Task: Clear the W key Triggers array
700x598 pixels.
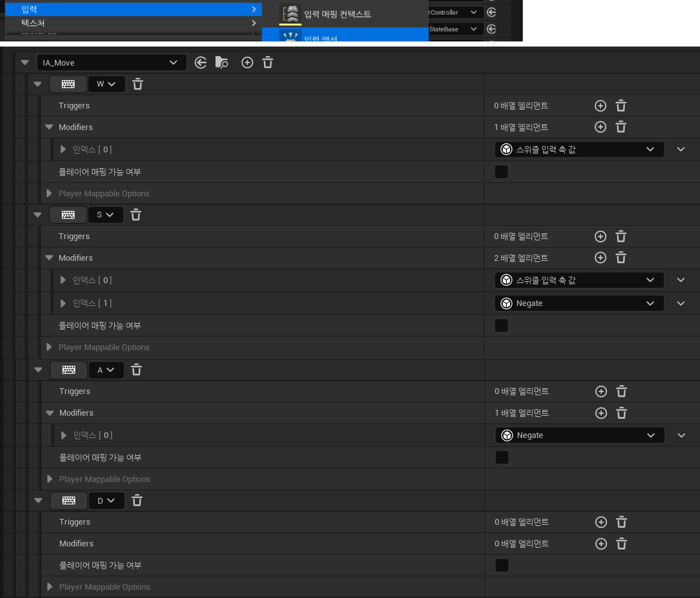Action: 621,106
